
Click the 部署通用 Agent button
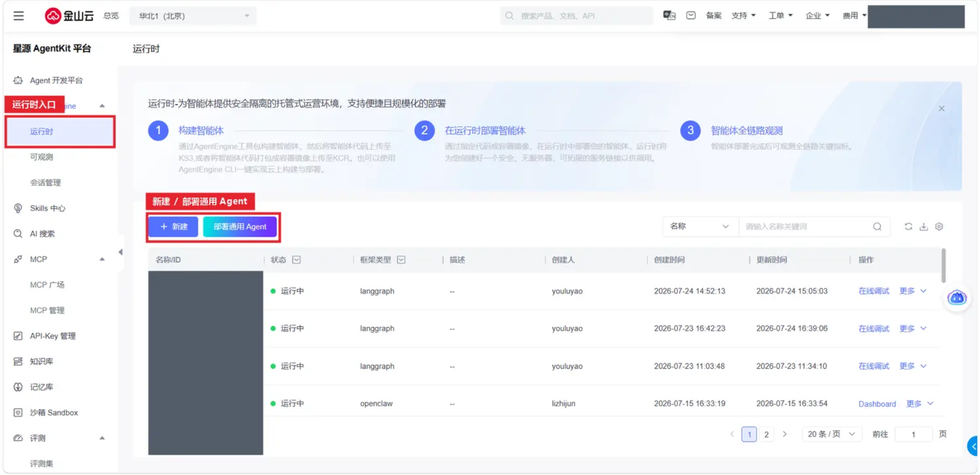coord(240,226)
